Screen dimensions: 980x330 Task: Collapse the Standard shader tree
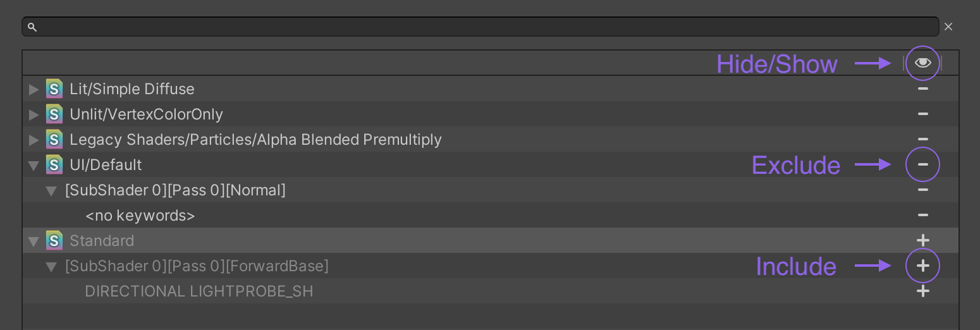(x=34, y=241)
